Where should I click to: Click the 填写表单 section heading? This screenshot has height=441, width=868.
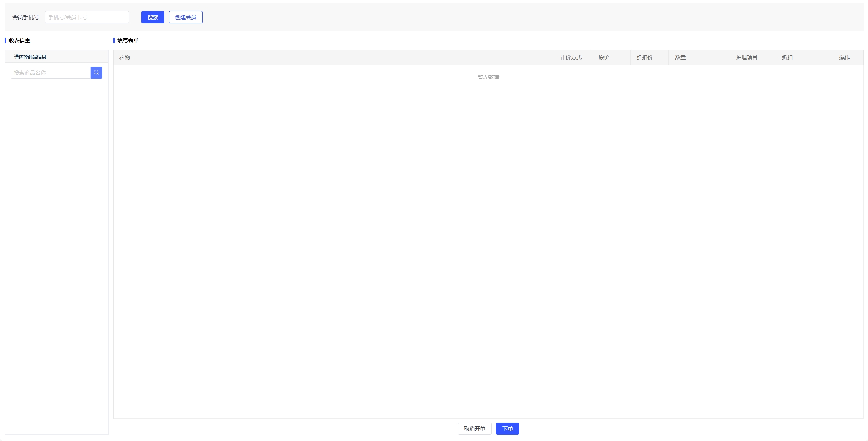[128, 41]
